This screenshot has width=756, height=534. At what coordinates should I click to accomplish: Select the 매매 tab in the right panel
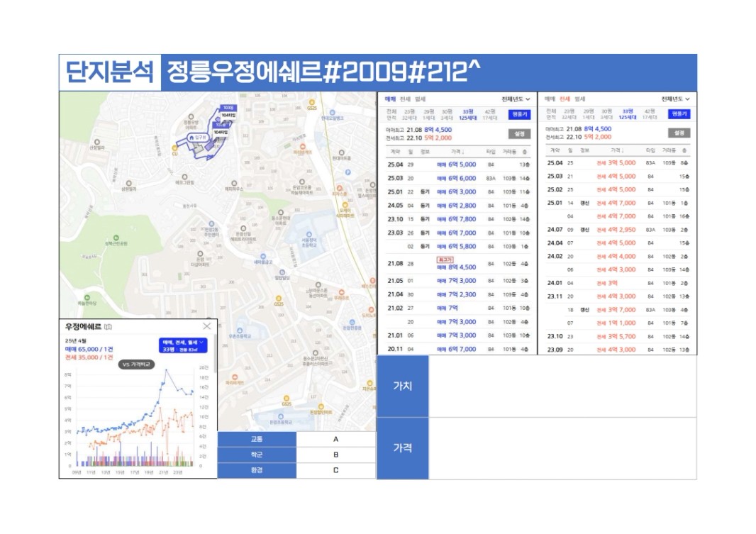(550, 99)
